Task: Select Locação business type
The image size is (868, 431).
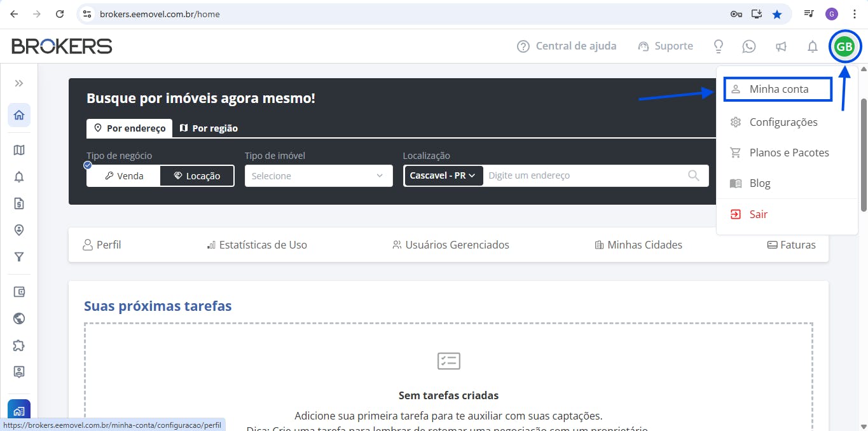Action: click(x=196, y=176)
